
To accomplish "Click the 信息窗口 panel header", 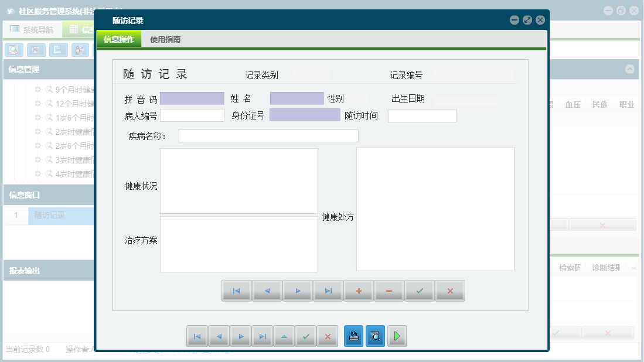I will 49,195.
